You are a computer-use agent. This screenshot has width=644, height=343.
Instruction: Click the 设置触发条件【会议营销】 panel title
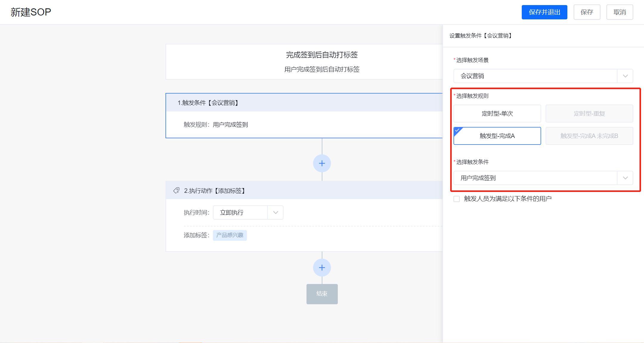point(481,36)
